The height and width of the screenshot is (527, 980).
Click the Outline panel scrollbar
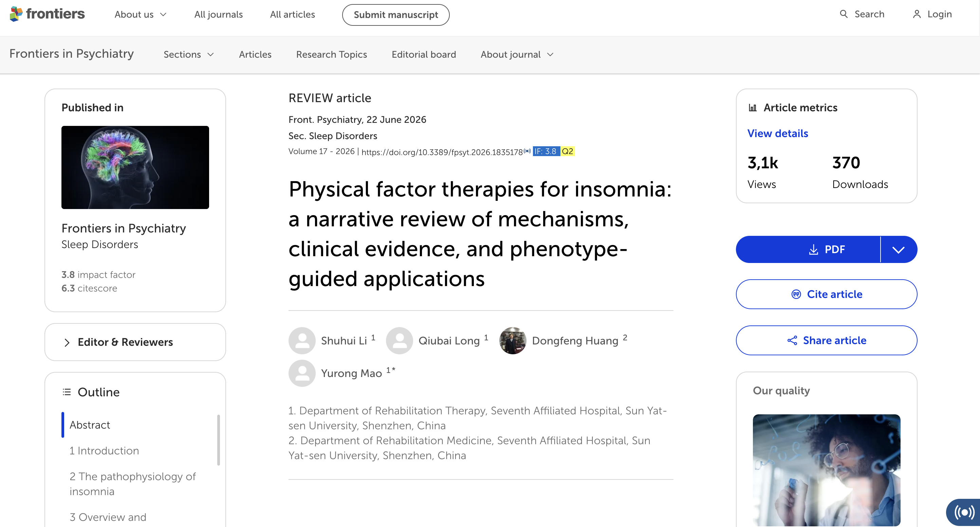(x=218, y=439)
